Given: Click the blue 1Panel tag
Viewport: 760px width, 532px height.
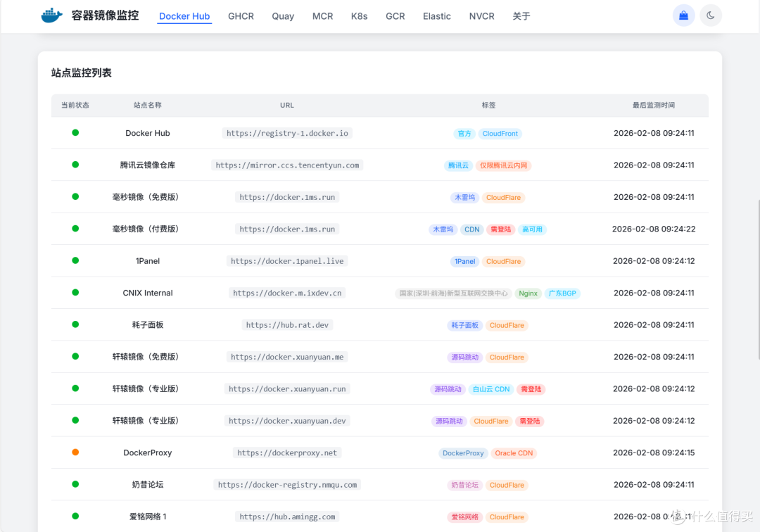Looking at the screenshot, I should [x=465, y=262].
